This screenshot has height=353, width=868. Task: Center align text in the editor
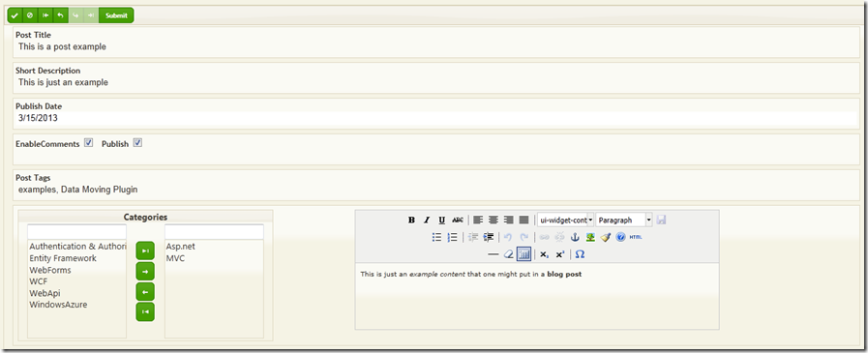(x=494, y=221)
